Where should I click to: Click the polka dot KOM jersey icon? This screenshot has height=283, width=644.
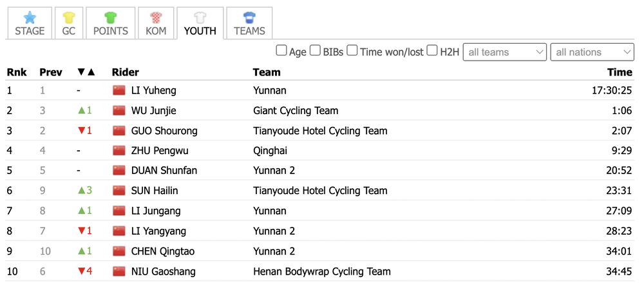156,17
